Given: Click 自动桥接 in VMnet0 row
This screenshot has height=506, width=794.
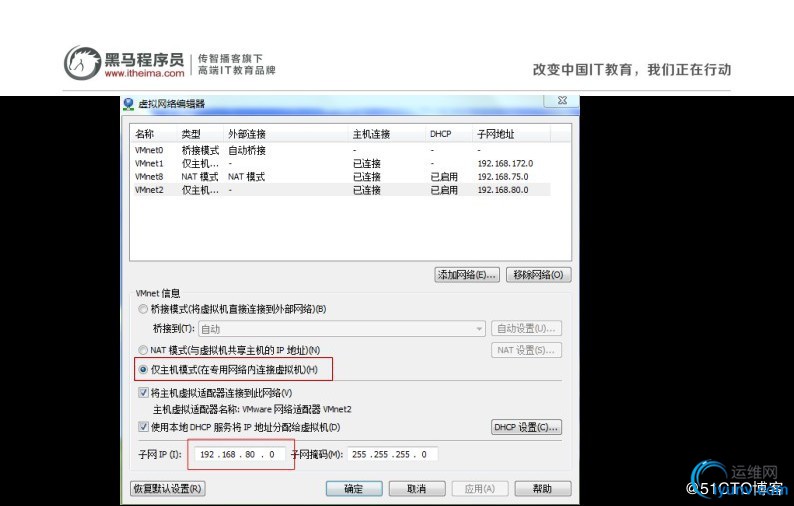Looking at the screenshot, I should (247, 150).
